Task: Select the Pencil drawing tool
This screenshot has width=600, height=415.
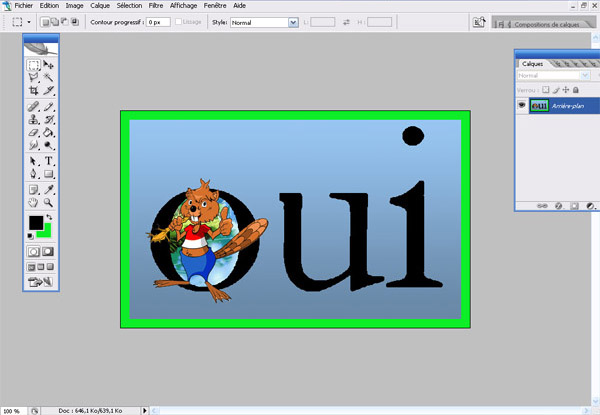Action: click(48, 106)
